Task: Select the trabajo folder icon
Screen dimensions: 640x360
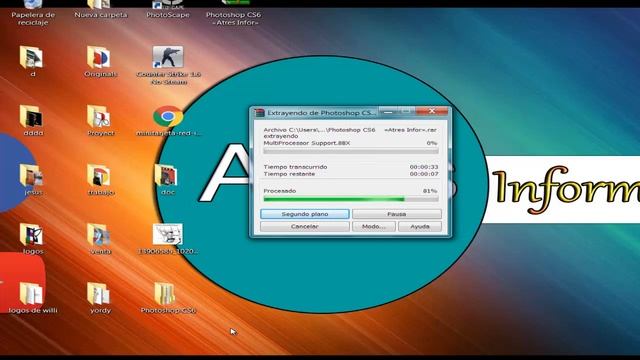Action: [x=99, y=176]
